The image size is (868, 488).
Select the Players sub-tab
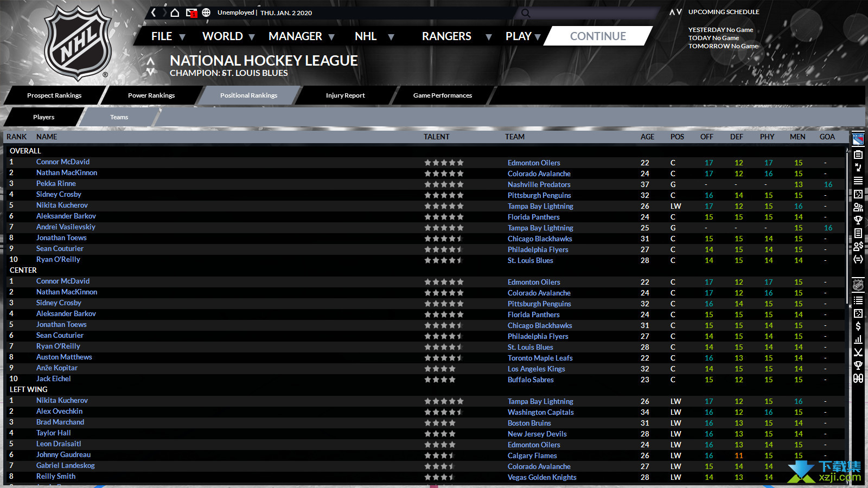[43, 117]
